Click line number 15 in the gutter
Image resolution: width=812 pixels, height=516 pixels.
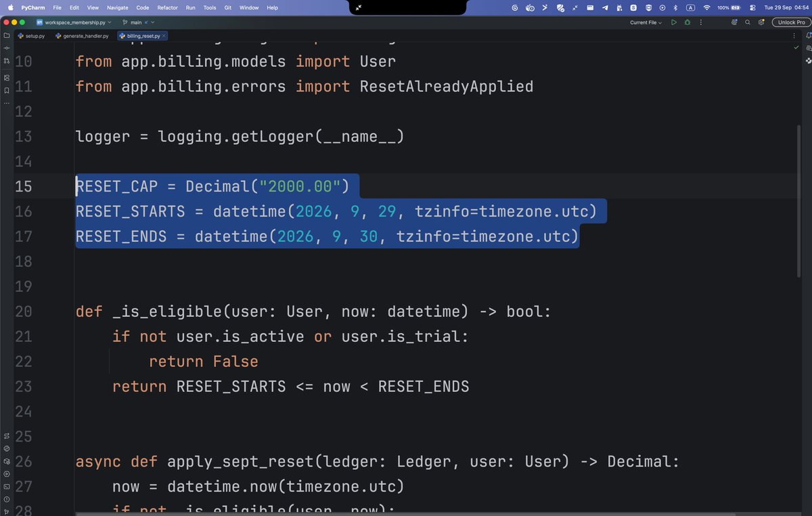pyautogui.click(x=23, y=186)
